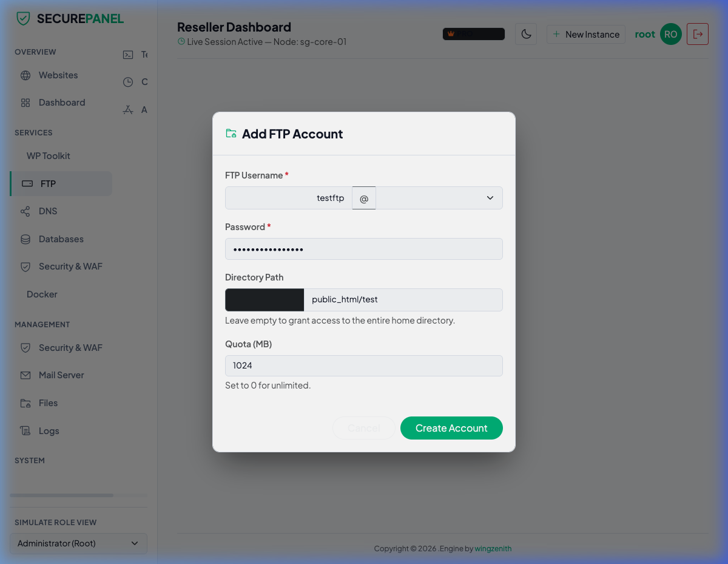Screen dimensions: 728x564
Task: Click the clock icon in sidebar
Action: [x=128, y=82]
